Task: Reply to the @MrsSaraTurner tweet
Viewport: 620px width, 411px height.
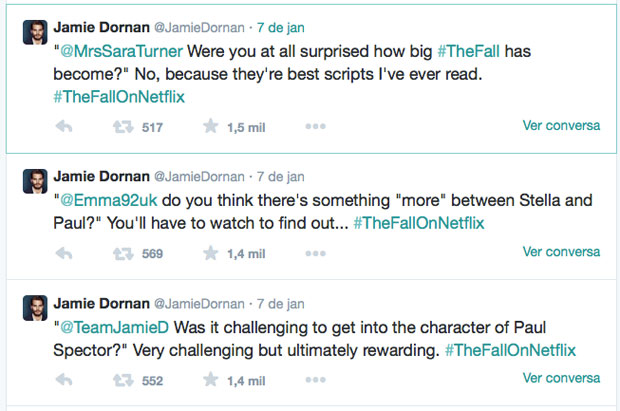Action: point(63,127)
